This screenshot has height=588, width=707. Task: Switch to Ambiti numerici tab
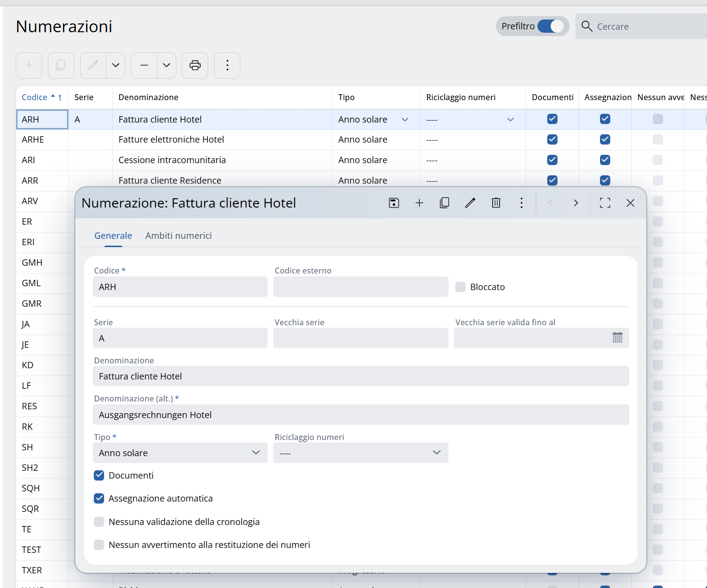click(178, 236)
